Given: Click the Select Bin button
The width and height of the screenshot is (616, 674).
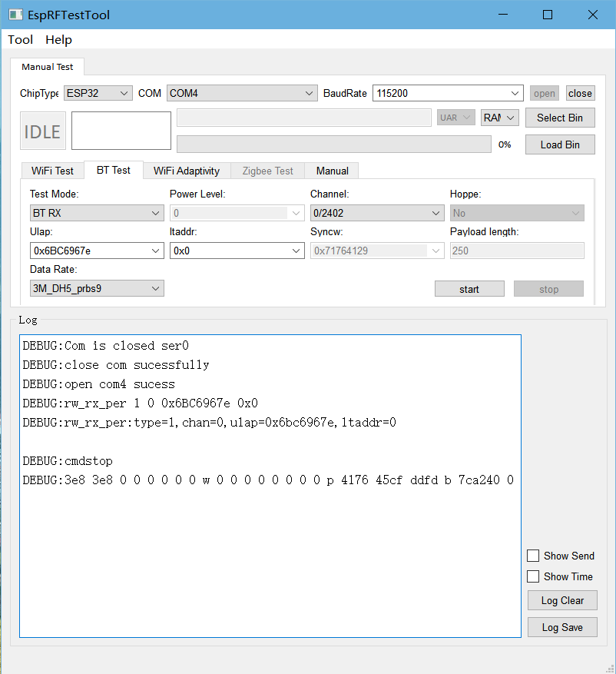Looking at the screenshot, I should click(559, 118).
